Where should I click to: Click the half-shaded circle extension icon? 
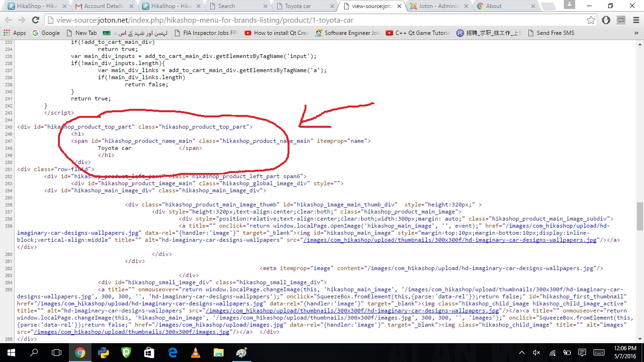tap(606, 20)
